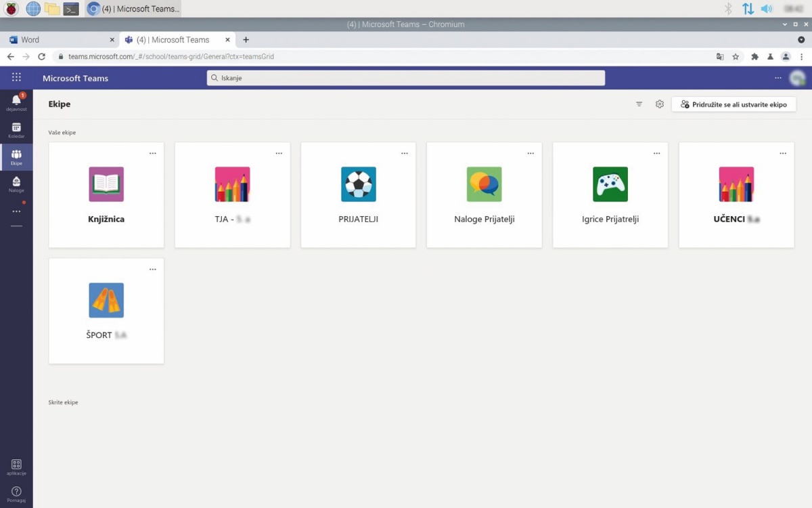The width and height of the screenshot is (812, 508).
Task: Select the Microsoft Teams browser tab
Action: pyautogui.click(x=176, y=40)
